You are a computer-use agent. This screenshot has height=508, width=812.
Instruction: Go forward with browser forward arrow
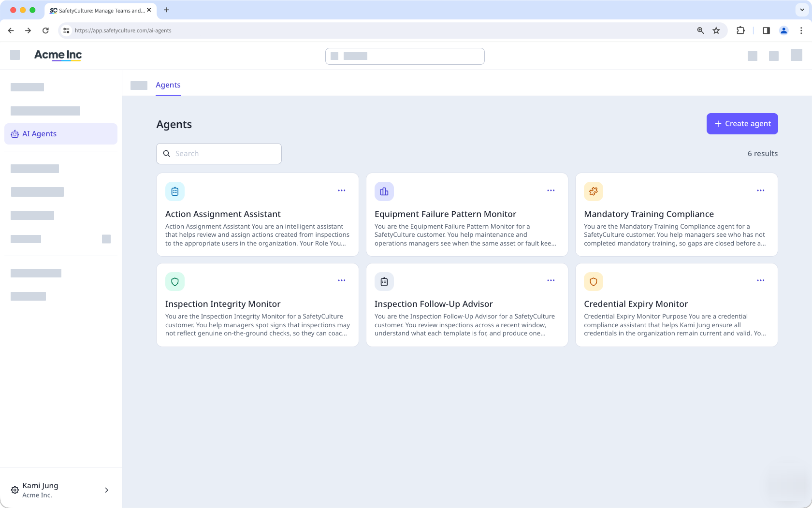28,30
